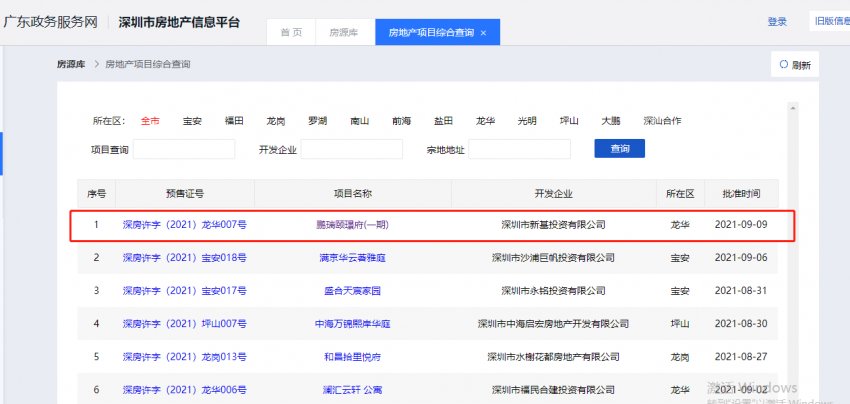Open the 房源库 tab
Screen dimensions: 850x404
pos(344,33)
